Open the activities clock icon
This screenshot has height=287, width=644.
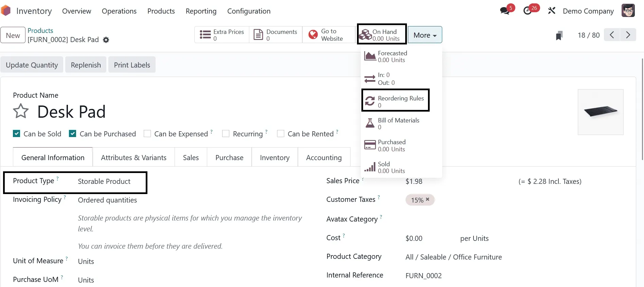pyautogui.click(x=527, y=11)
